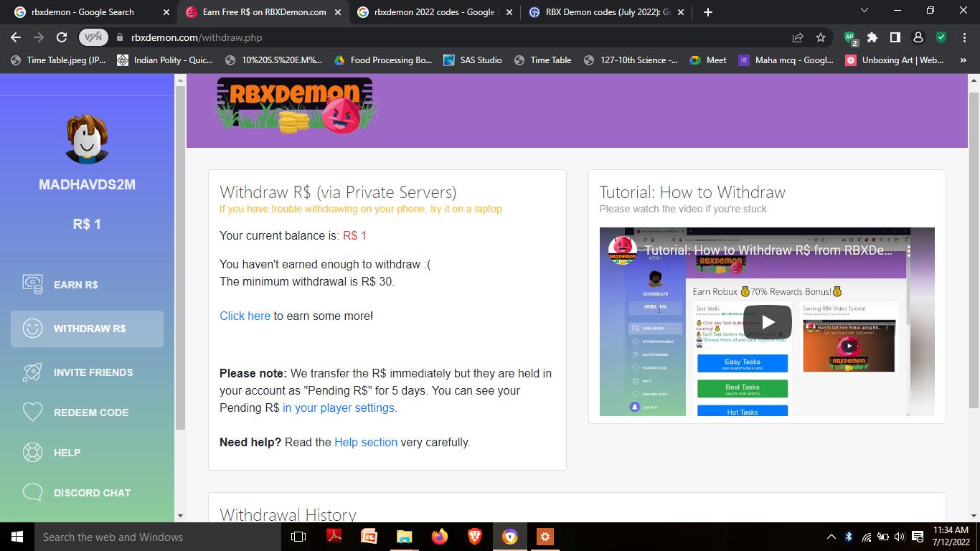Open the Windows Start menu
Image resolution: width=980 pixels, height=551 pixels.
click(17, 537)
